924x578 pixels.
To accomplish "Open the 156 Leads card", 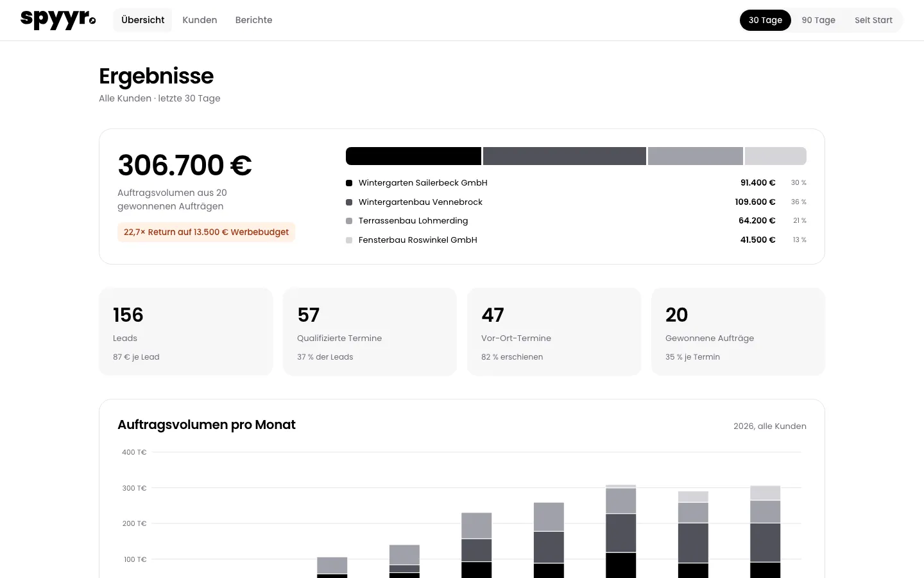I will pyautogui.click(x=186, y=331).
